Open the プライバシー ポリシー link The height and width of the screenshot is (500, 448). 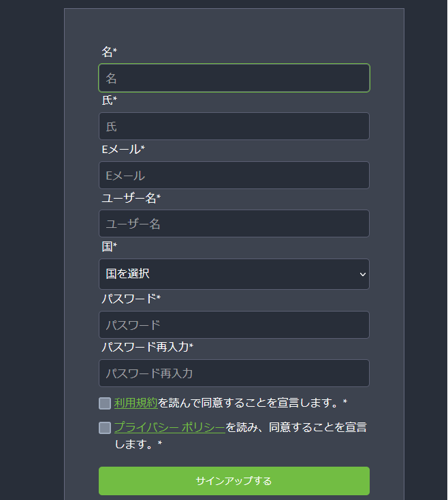tap(169, 427)
